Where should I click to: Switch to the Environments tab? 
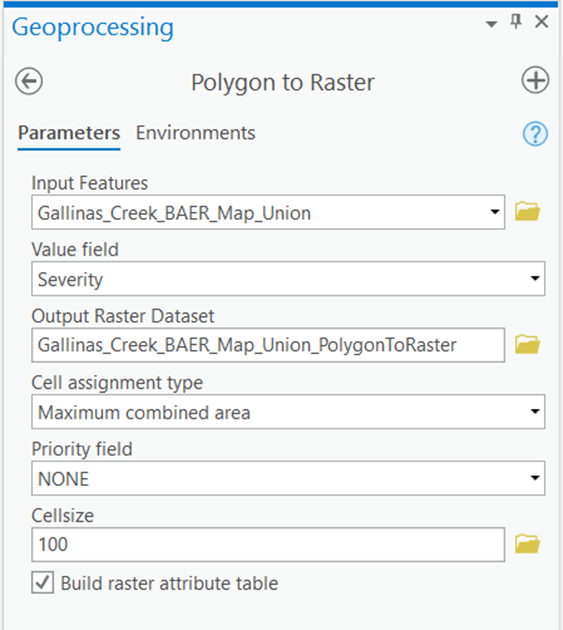(196, 133)
